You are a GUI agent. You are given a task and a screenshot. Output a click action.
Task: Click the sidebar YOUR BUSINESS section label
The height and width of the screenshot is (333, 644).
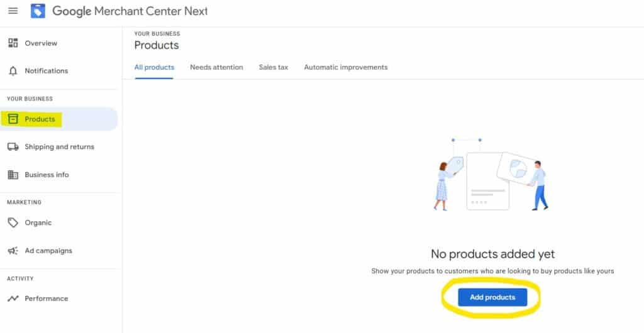click(x=30, y=99)
